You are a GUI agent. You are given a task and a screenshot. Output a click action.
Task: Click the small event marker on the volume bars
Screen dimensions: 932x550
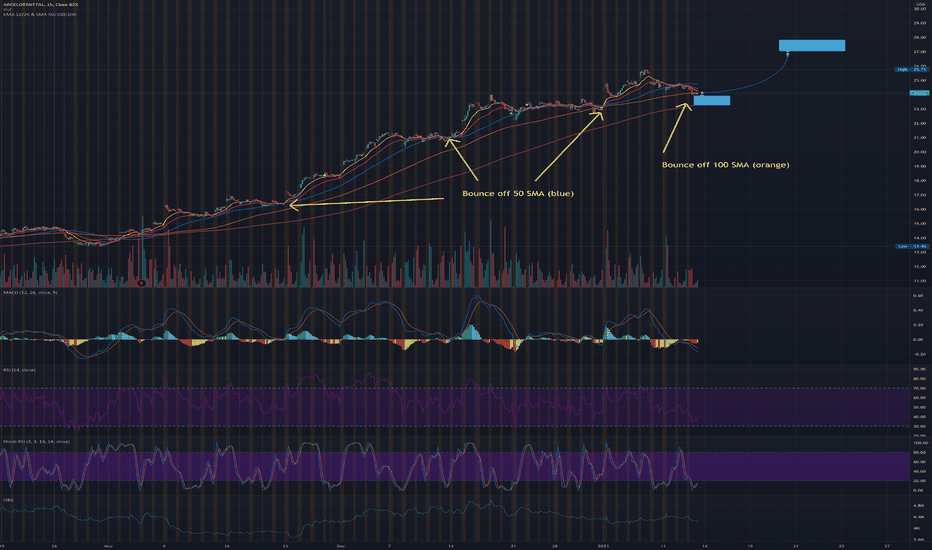coord(141,283)
